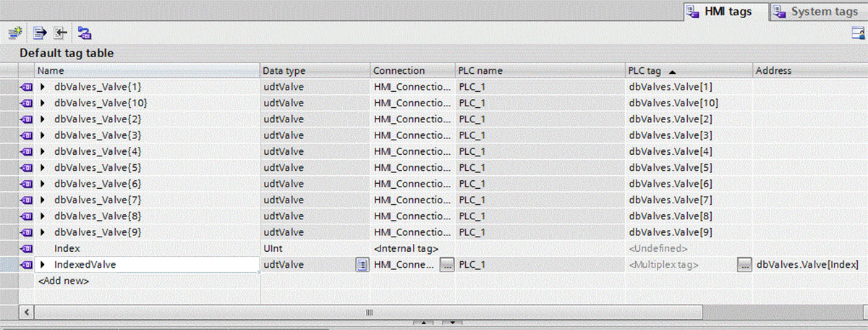Click the window layout icon at the toolbar's right end

click(858, 33)
